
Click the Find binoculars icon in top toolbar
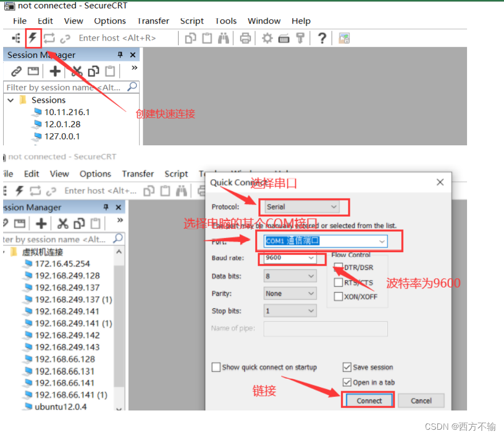223,38
